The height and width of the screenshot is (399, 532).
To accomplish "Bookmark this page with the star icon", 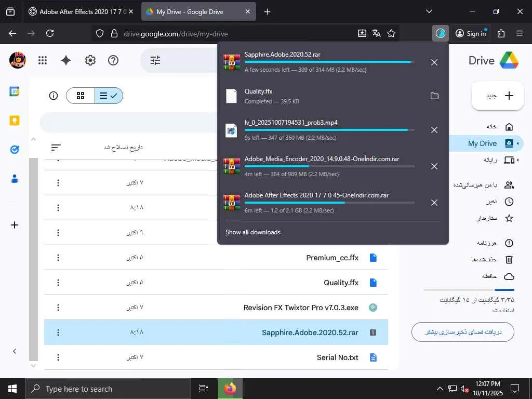I will [391, 33].
